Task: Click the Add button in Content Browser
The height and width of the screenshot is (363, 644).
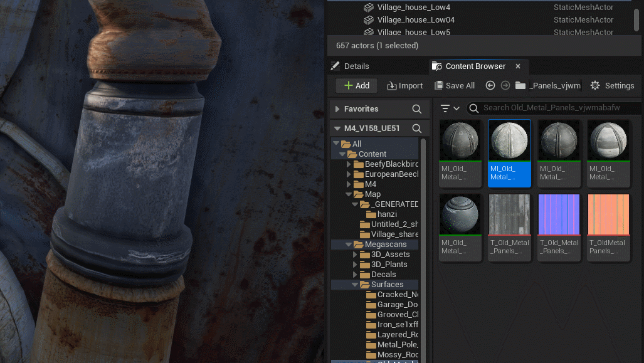Action: click(x=356, y=86)
